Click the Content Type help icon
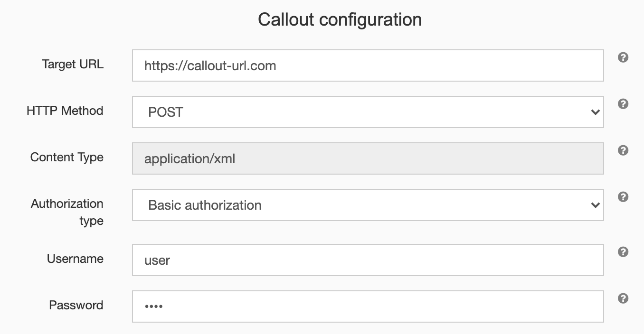 [x=623, y=150]
